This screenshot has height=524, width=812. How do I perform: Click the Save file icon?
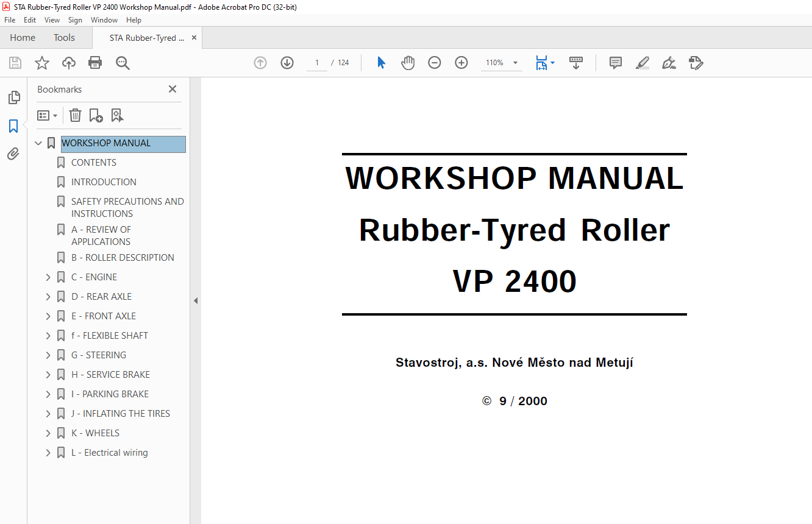[15, 63]
